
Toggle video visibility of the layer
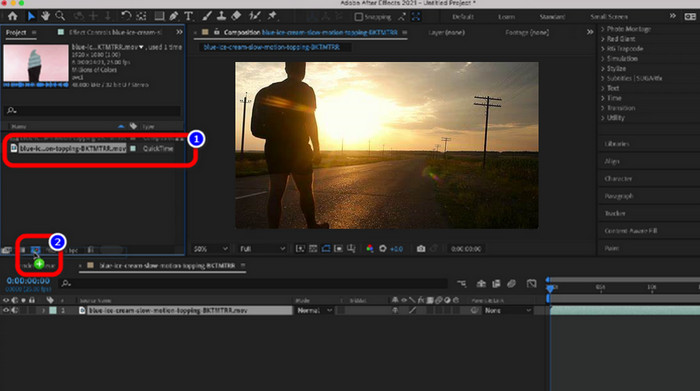[x=6, y=310]
